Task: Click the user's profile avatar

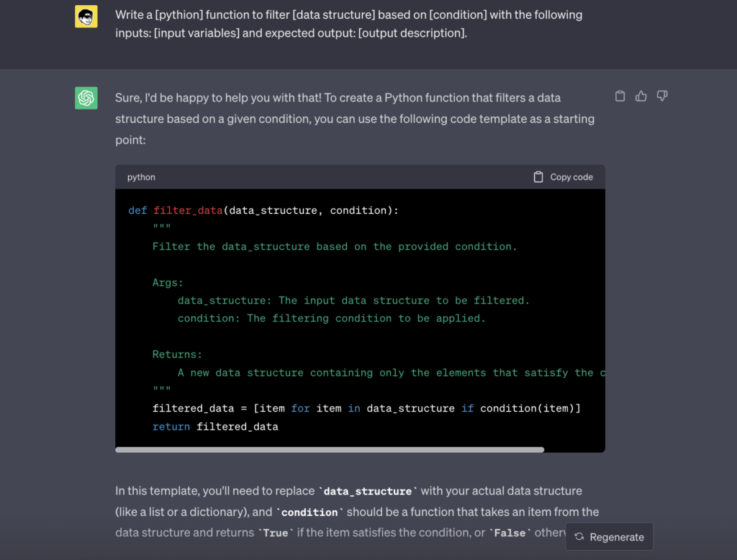Action: pyautogui.click(x=86, y=17)
